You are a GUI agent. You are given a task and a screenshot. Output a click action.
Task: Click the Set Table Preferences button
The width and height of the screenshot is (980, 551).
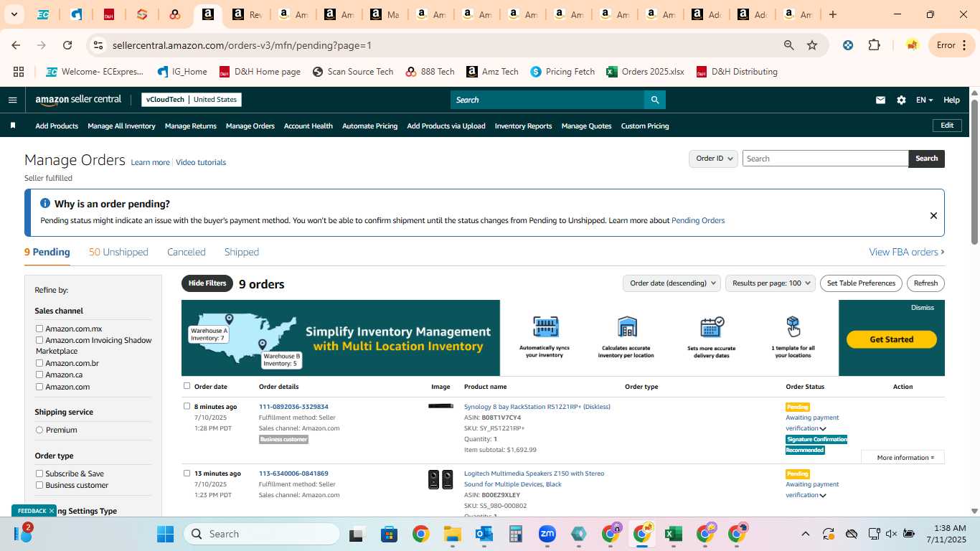click(x=861, y=283)
